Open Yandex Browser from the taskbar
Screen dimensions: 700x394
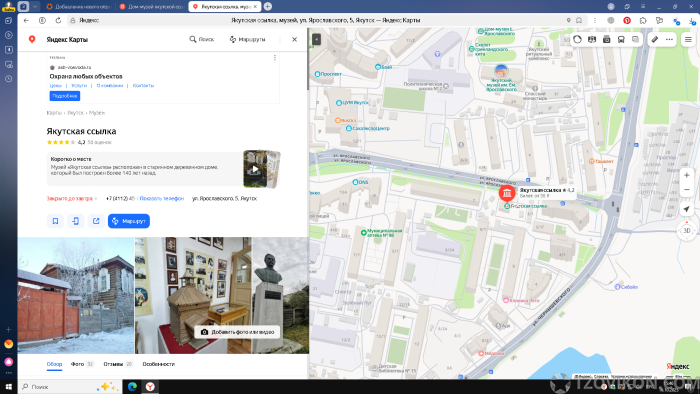pyautogui.click(x=150, y=386)
